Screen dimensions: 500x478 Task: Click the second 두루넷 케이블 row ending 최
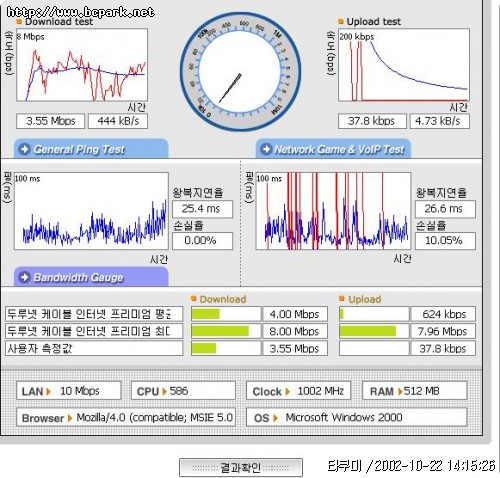pyautogui.click(x=94, y=331)
